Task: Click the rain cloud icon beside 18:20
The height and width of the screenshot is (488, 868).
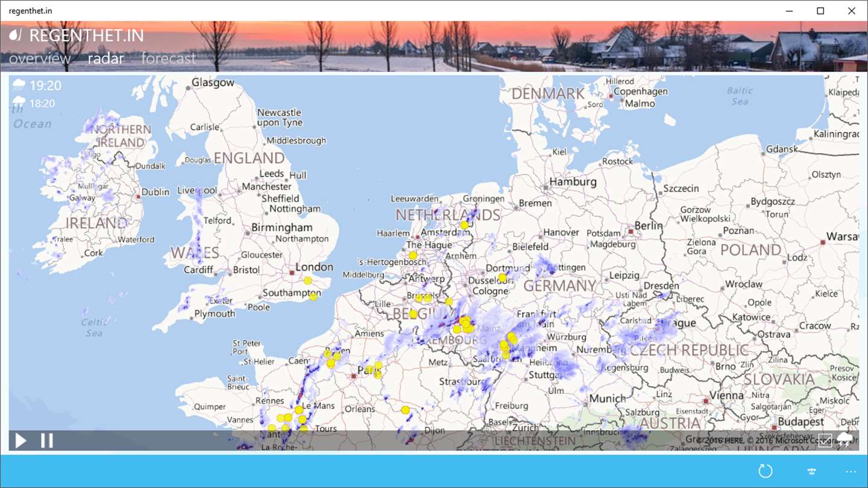Action: click(x=19, y=102)
